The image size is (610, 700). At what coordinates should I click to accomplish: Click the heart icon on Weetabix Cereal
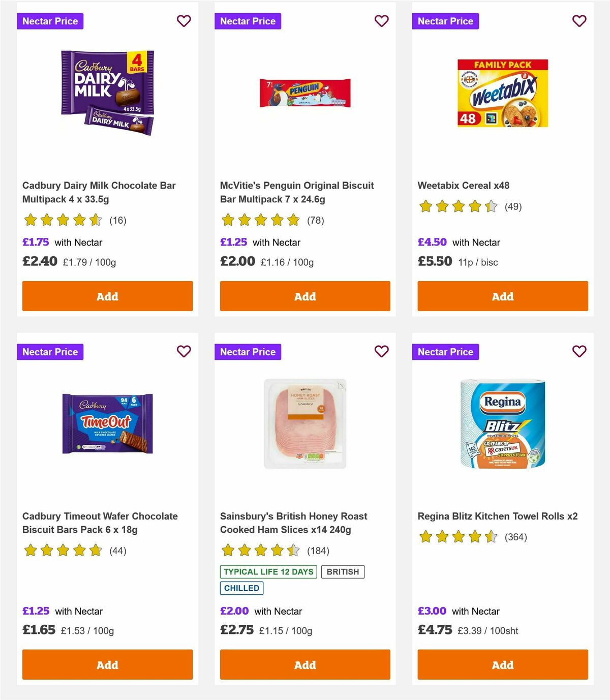579,21
